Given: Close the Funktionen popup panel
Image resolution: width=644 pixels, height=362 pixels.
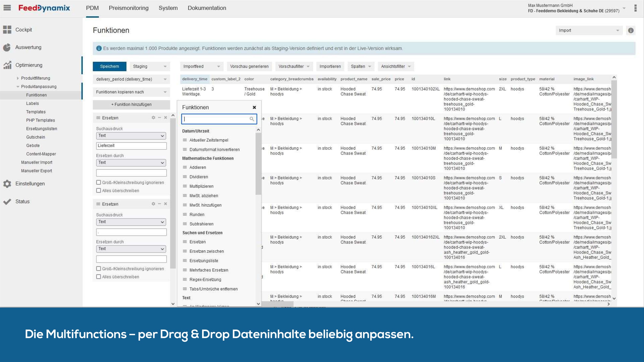Looking at the screenshot, I should pos(254,107).
